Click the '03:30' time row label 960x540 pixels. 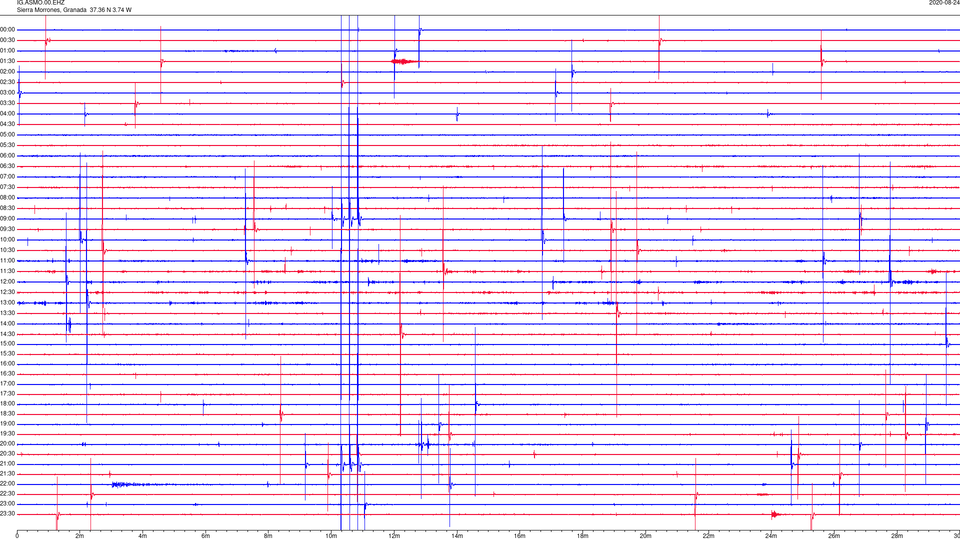click(8, 103)
